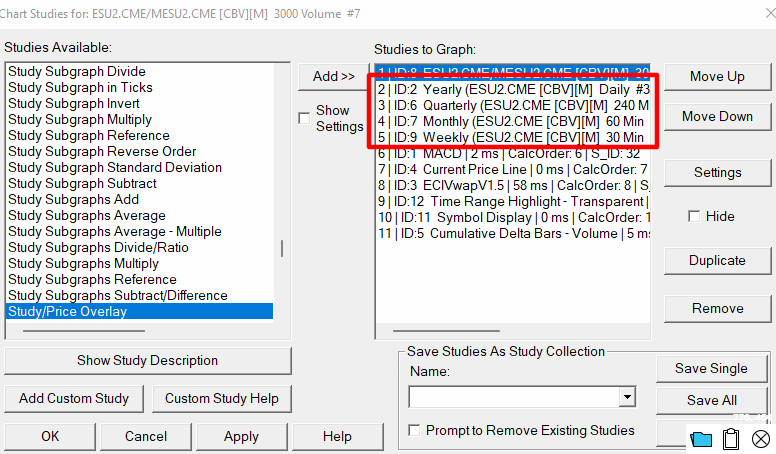Enable the Show Settings checkbox

[304, 118]
